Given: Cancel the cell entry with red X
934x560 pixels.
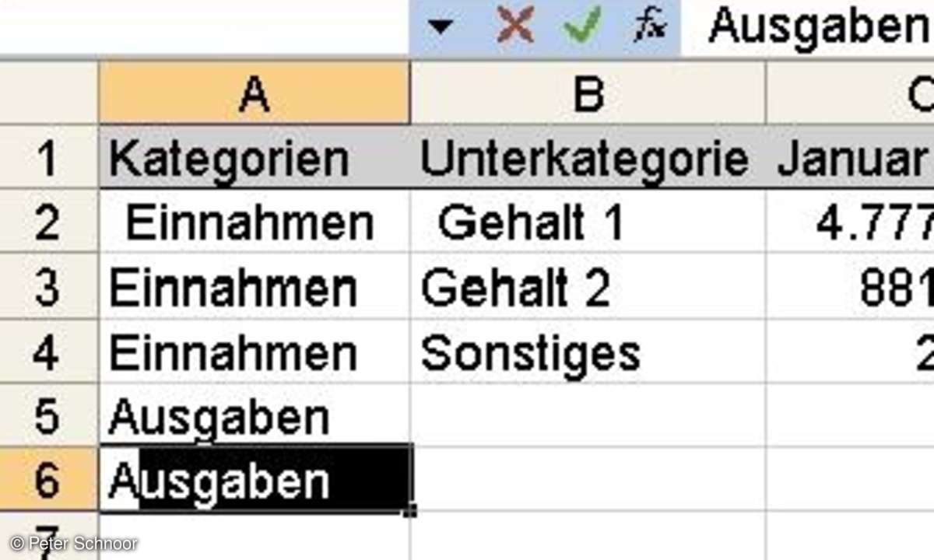Looking at the screenshot, I should 515,27.
